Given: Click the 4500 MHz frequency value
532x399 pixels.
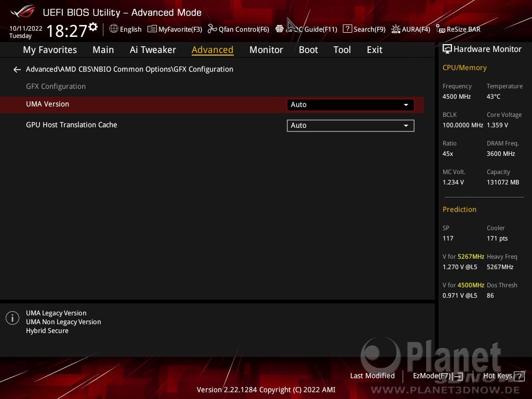Looking at the screenshot, I should point(457,97).
